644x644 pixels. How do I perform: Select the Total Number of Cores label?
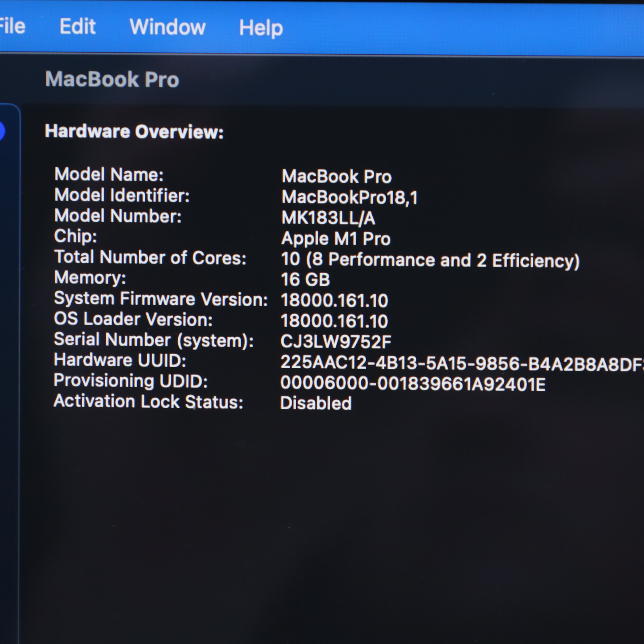coord(150,257)
